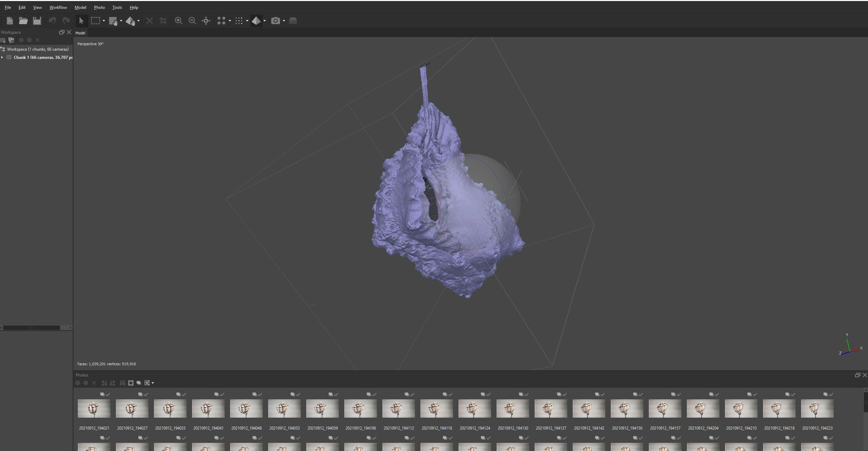
Task: Click the Show cameras icon
Action: tap(276, 21)
